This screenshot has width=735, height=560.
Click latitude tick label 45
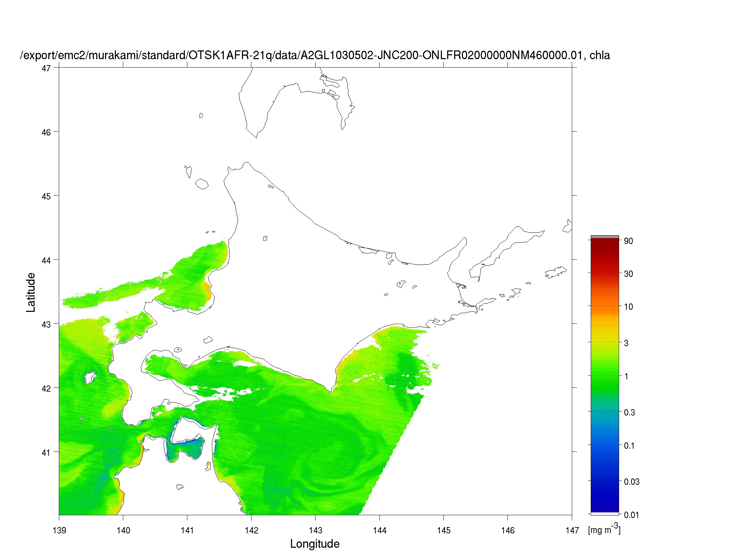click(x=46, y=196)
